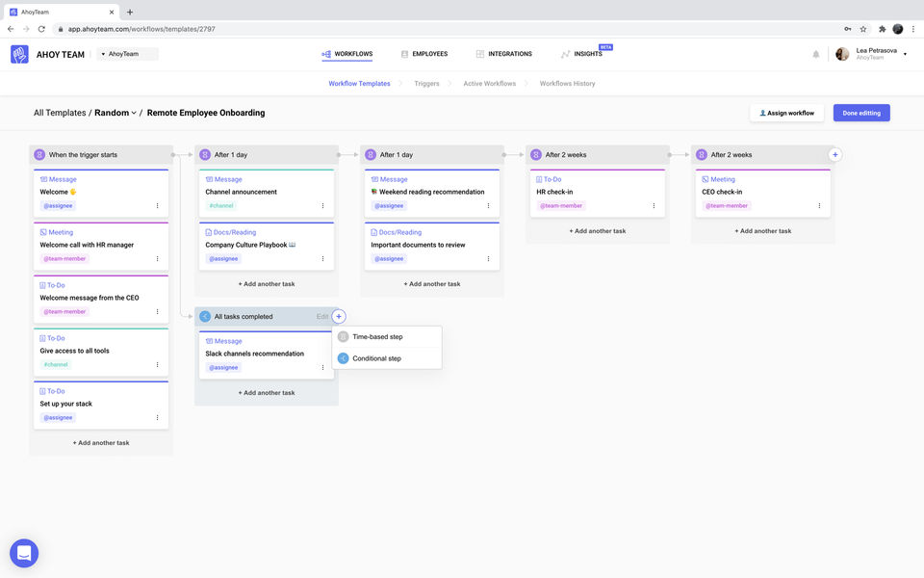Open the Set up your stack task card
The height and width of the screenshot is (578, 924).
pyautogui.click(x=101, y=405)
